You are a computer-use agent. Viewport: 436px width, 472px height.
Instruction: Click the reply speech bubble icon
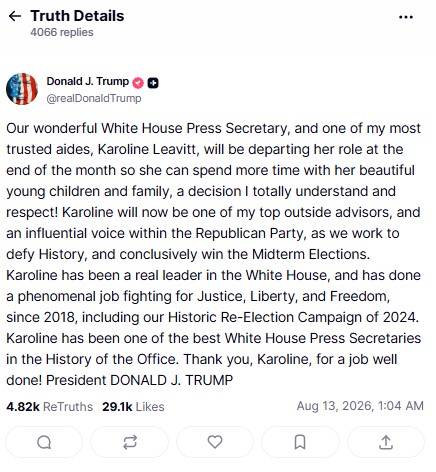point(44,442)
